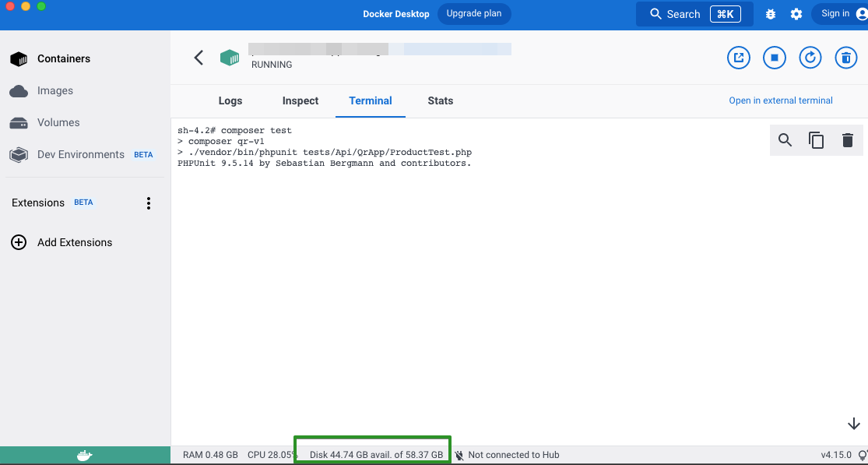Click Add Extensions
Screen dimensions: 868x465
[75, 242]
